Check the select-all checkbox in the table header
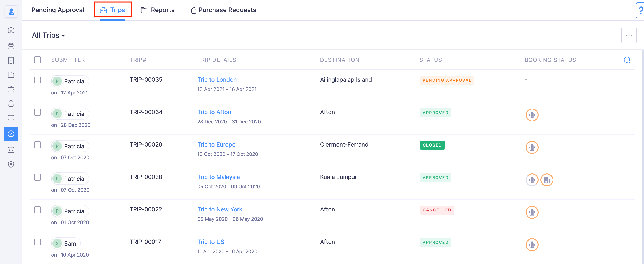Screen dimensions: 644x264 [37, 60]
